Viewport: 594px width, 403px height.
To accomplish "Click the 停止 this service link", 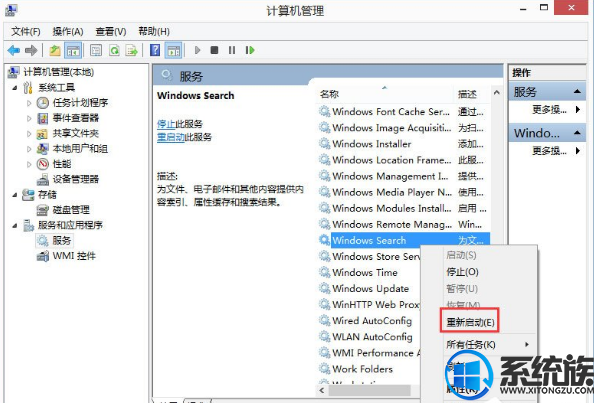I will pyautogui.click(x=166, y=124).
